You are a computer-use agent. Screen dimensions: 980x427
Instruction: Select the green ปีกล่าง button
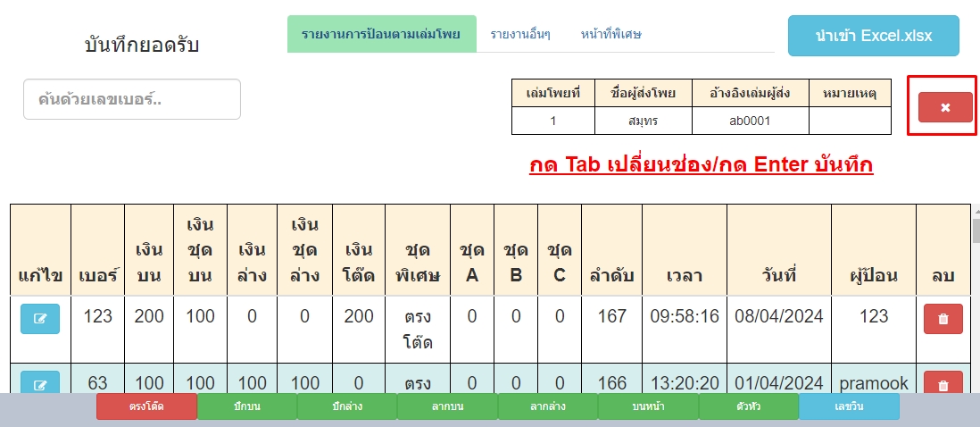coord(347,406)
